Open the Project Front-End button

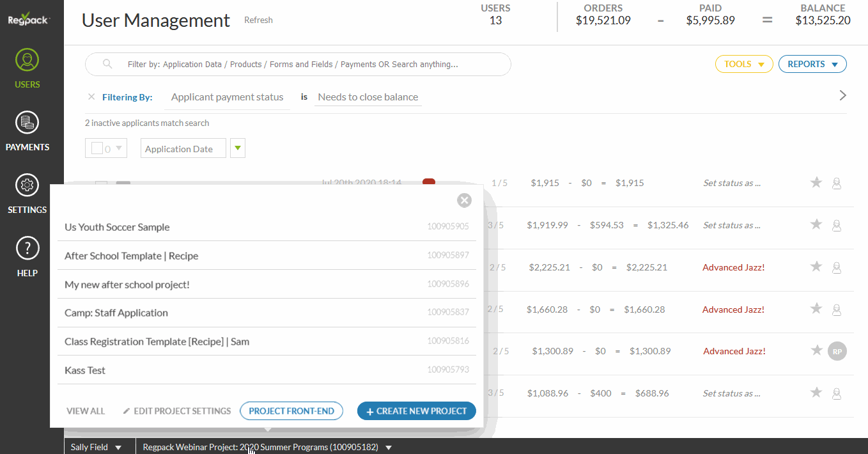pyautogui.click(x=291, y=411)
